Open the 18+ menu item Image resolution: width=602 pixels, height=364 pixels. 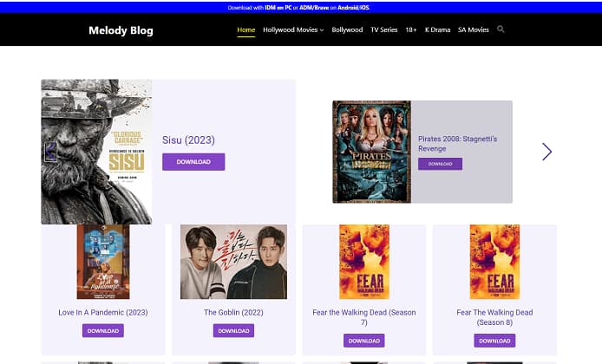(411, 30)
